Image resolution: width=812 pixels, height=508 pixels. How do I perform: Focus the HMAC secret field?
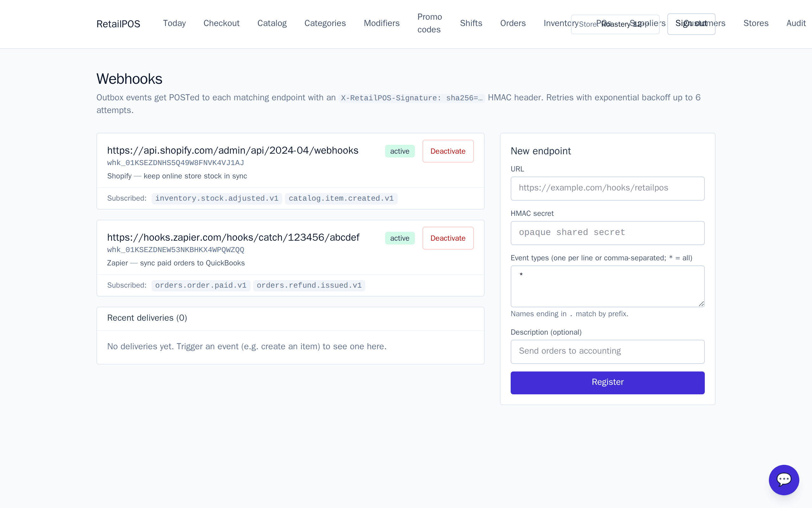point(607,233)
